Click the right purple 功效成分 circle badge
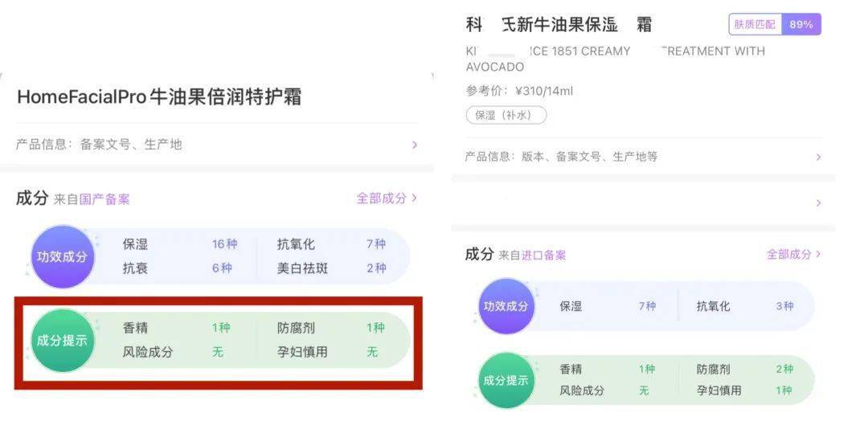 coord(506,306)
